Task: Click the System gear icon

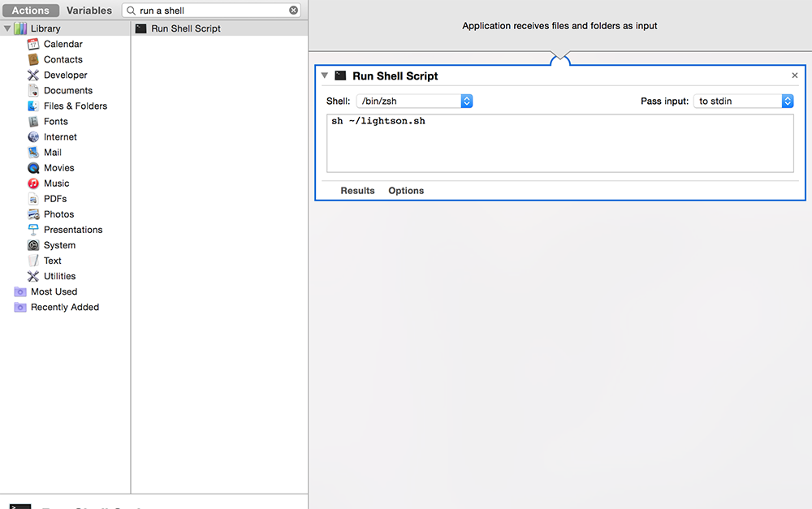Action: (33, 245)
